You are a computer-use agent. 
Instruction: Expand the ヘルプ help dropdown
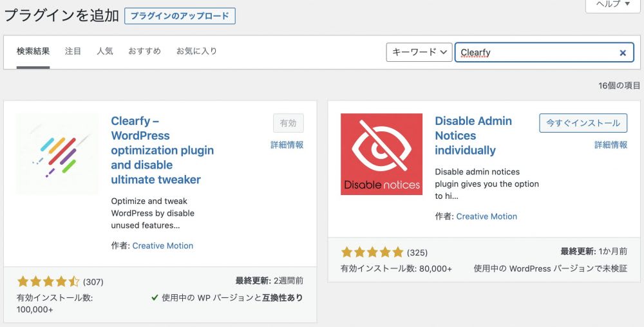pyautogui.click(x=612, y=5)
